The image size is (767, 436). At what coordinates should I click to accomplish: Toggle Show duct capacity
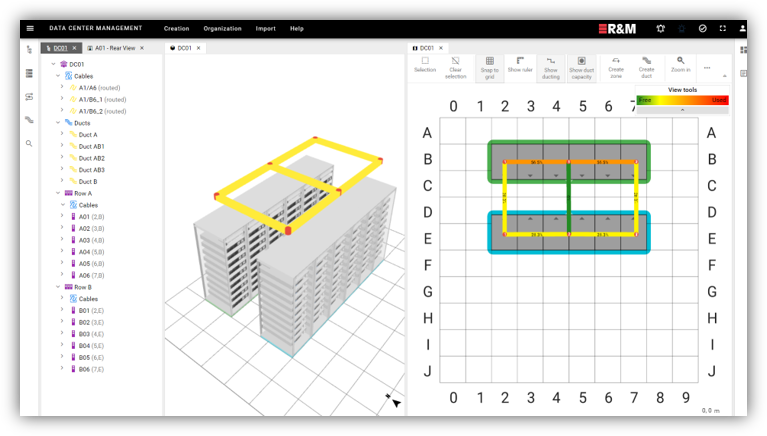tap(581, 68)
